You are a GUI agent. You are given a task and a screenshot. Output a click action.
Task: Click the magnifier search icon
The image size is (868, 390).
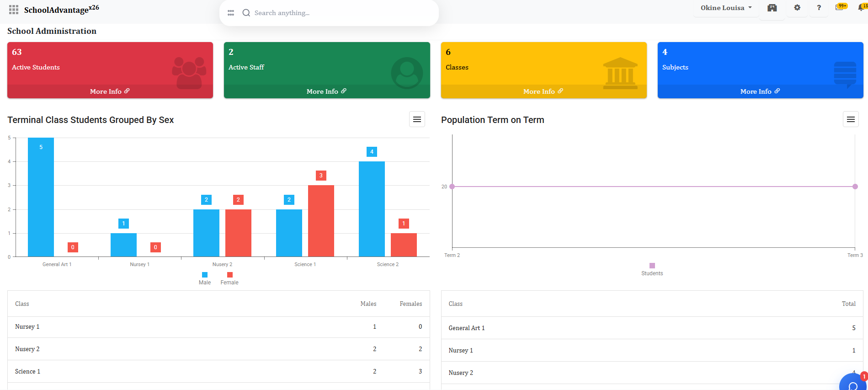point(246,13)
